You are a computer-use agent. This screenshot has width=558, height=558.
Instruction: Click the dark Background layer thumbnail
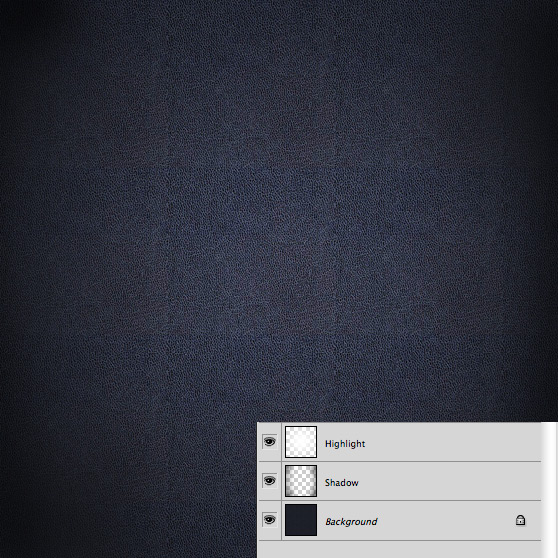point(301,520)
